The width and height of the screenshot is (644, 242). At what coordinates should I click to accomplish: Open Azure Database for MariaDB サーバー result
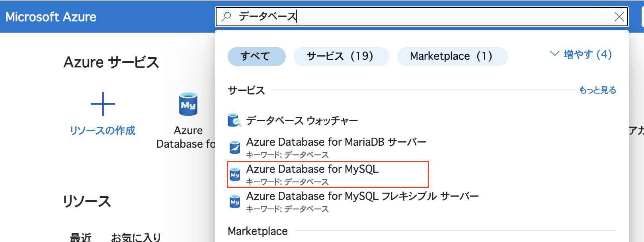[x=336, y=142]
